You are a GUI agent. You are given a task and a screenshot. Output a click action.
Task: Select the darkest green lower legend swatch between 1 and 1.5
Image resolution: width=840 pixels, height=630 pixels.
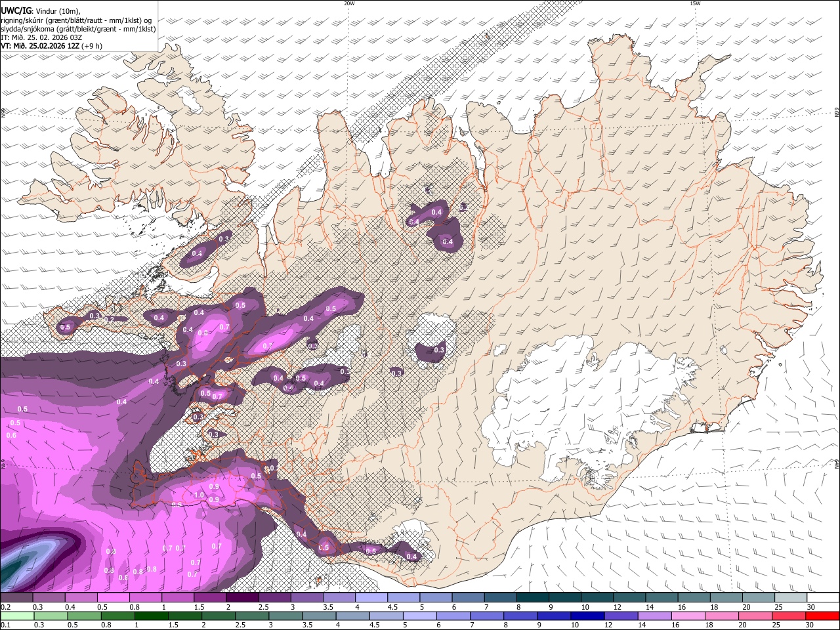click(x=151, y=616)
